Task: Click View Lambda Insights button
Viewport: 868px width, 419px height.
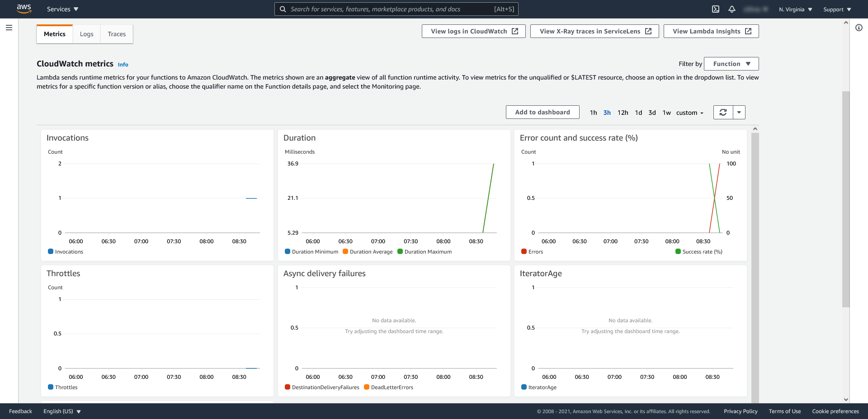Action: [711, 31]
